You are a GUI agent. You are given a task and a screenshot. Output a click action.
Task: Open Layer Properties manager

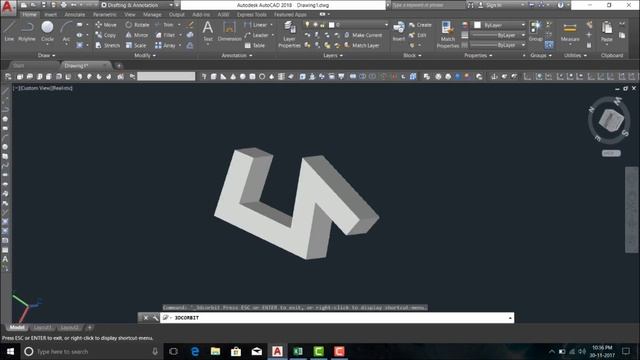[x=289, y=35]
